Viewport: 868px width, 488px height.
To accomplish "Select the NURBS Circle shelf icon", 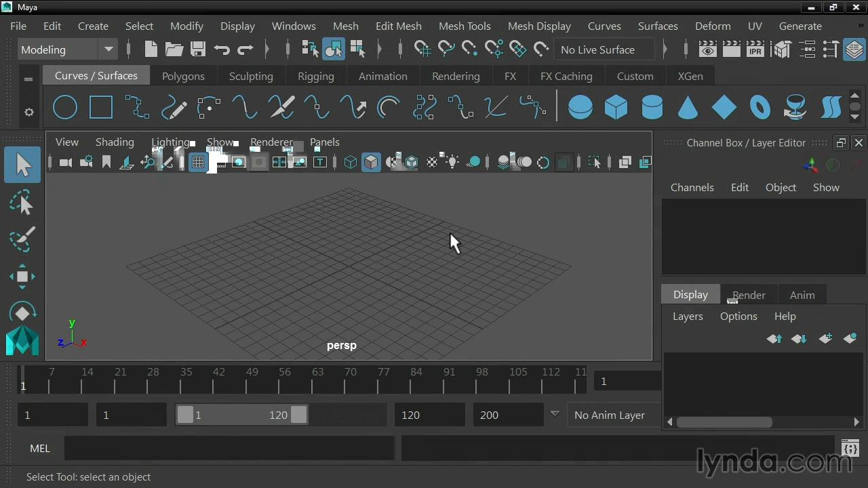I will (65, 107).
